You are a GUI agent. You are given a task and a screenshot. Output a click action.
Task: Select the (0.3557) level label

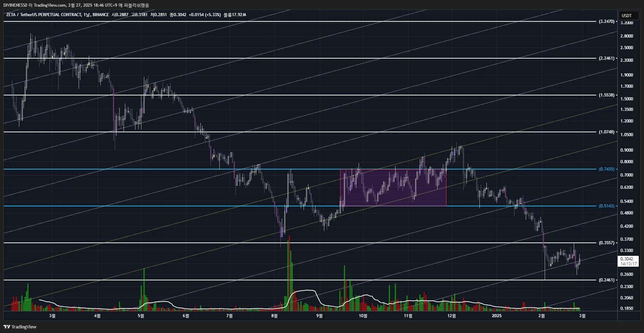(607, 243)
